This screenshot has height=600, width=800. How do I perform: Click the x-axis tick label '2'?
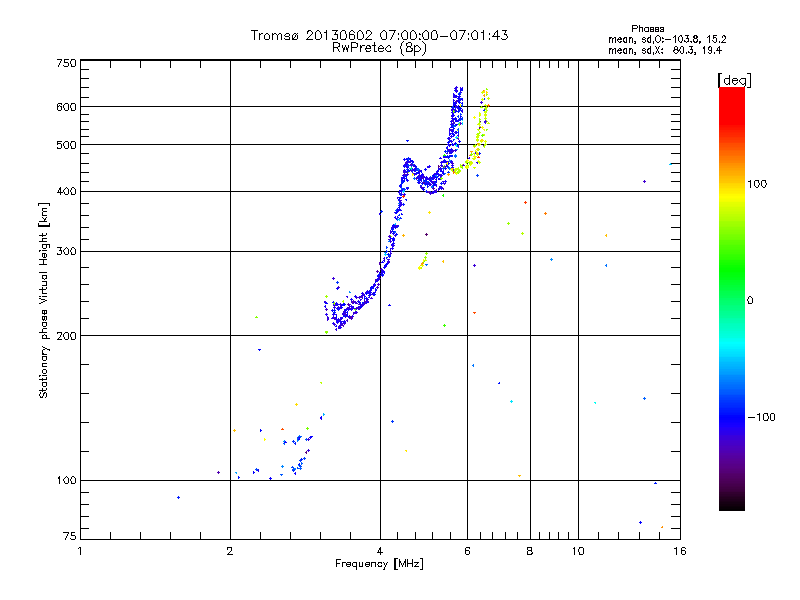tap(230, 551)
